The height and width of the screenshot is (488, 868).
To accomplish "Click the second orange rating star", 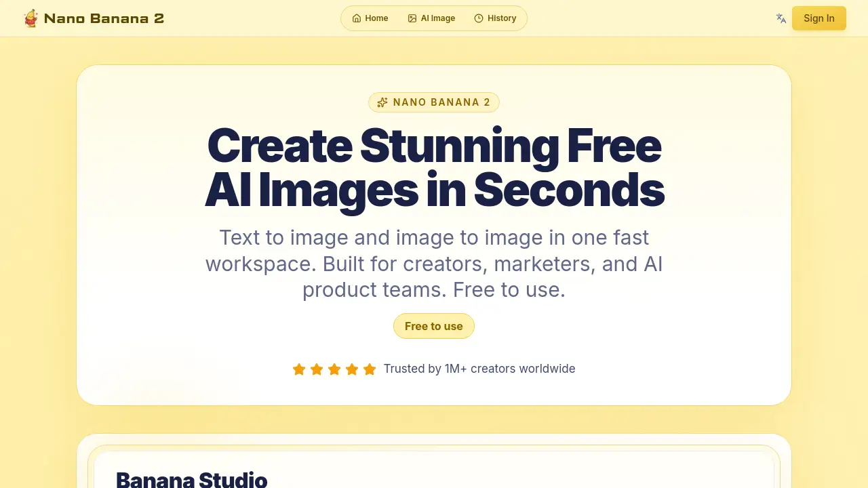I will coord(317,369).
